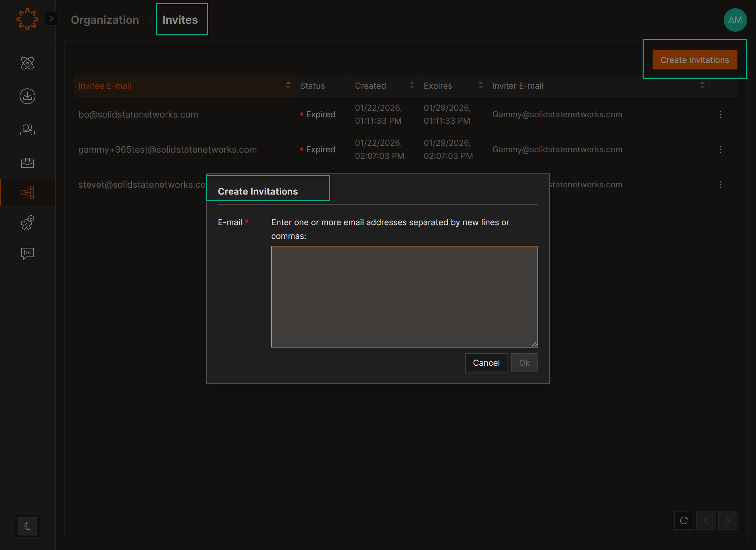Select the Invites breadcrumb
This screenshot has height=550, width=756.
pyautogui.click(x=180, y=20)
